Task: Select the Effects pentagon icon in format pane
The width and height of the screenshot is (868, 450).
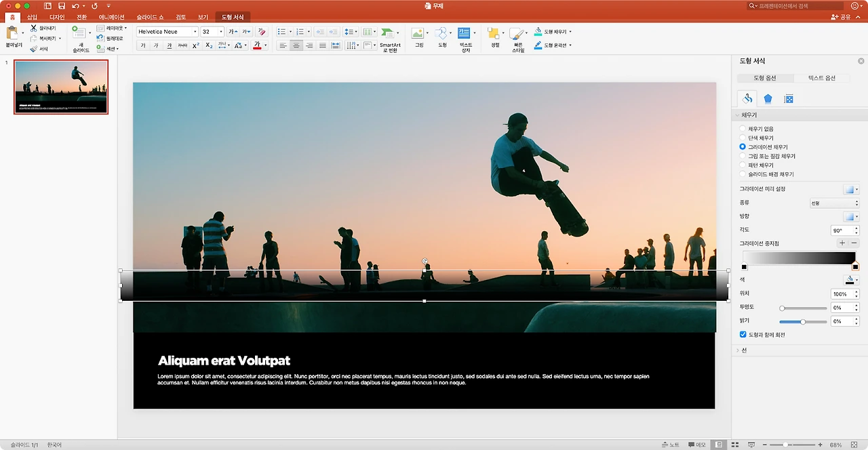Action: coord(768,99)
